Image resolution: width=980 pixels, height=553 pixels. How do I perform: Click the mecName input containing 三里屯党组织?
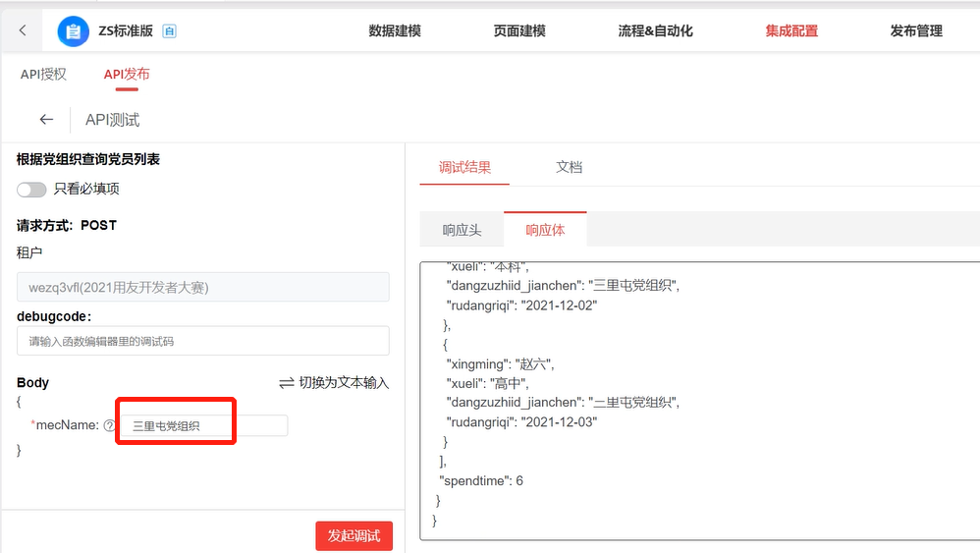point(203,425)
